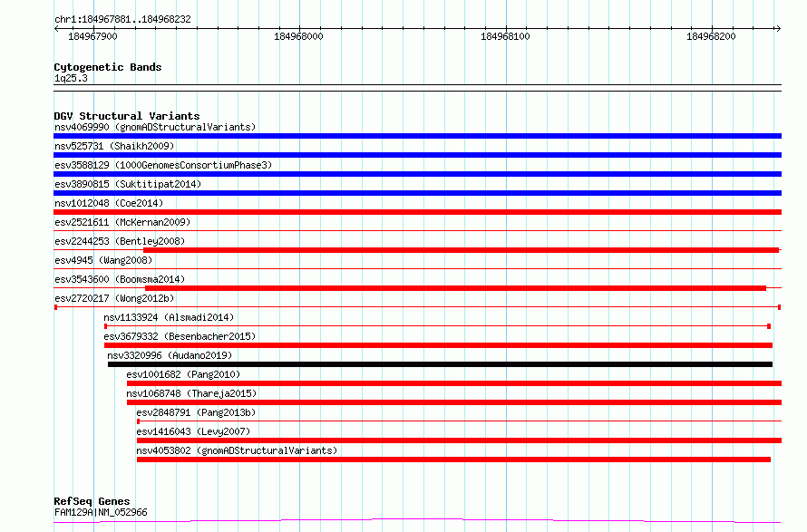Click the red nsv1068748 Thareja2015 bar
The width and height of the screenshot is (807, 532).
454,402
